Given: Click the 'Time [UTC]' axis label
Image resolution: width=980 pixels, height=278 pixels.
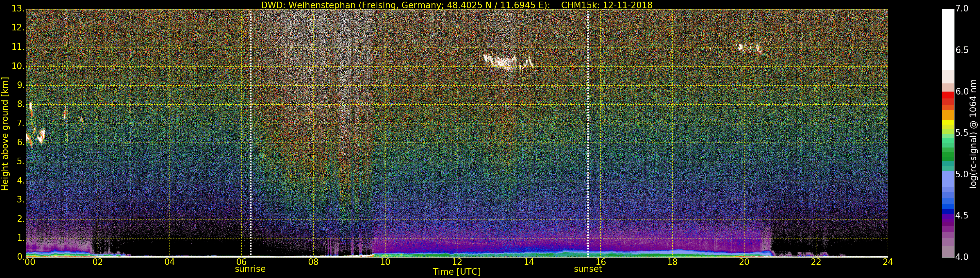Looking at the screenshot, I should pyautogui.click(x=457, y=272).
